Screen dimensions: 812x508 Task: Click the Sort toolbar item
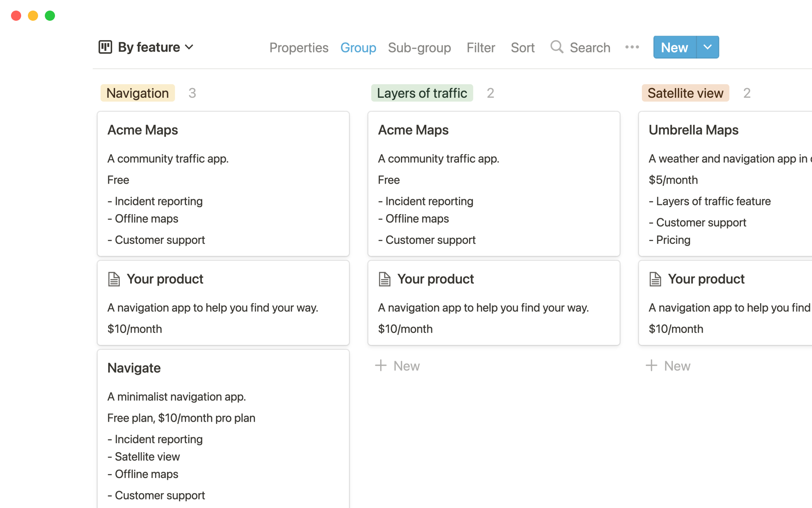point(523,47)
